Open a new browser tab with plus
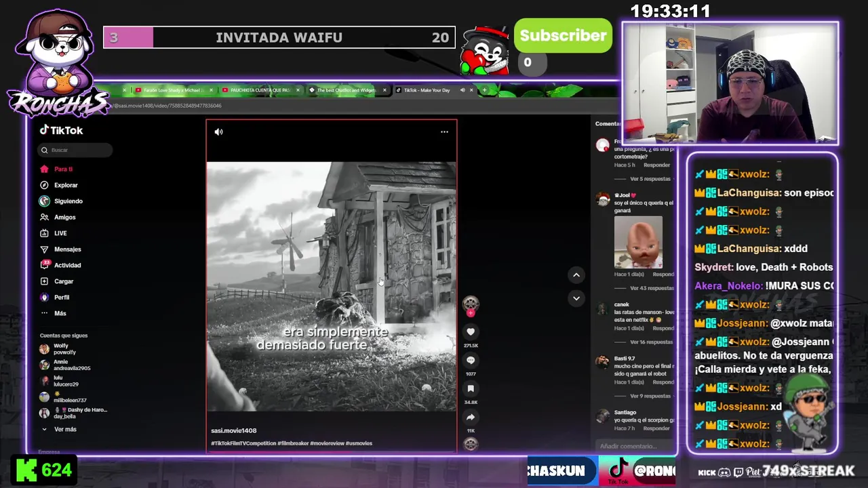 484,90
